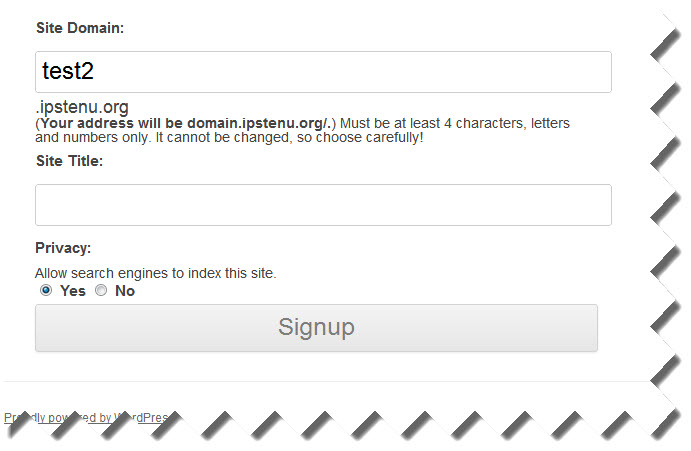
Task: Click the 'and numbers only' hint text
Action: point(88,136)
